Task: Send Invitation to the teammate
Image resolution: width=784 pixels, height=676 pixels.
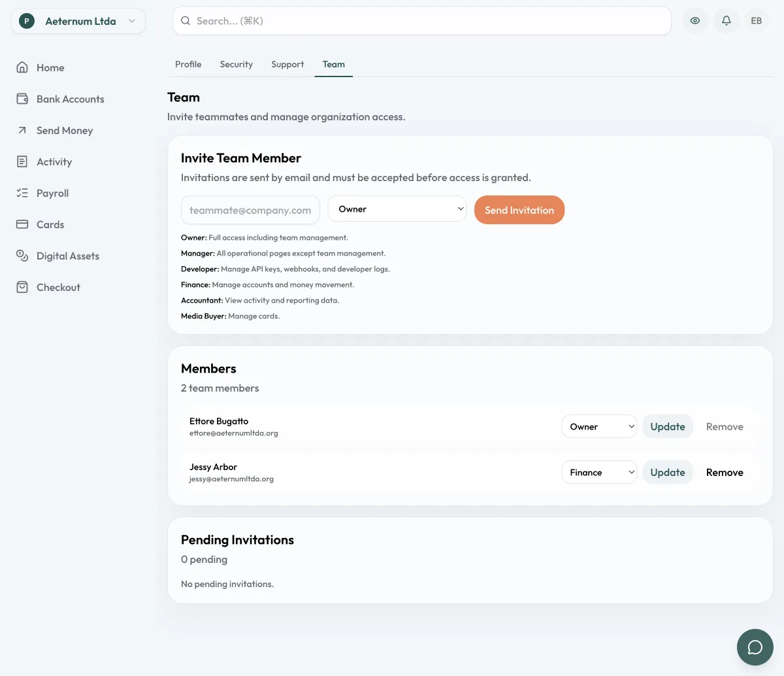Action: pyautogui.click(x=519, y=210)
